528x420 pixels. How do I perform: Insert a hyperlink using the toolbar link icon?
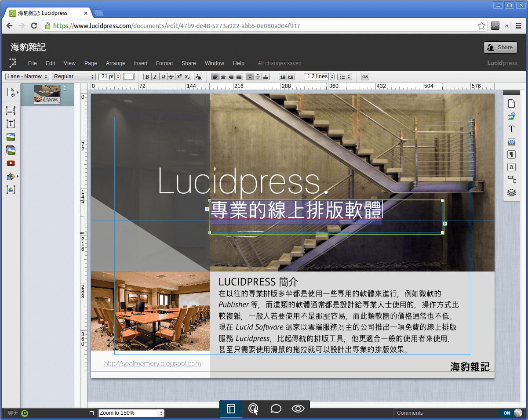pyautogui.click(x=365, y=76)
